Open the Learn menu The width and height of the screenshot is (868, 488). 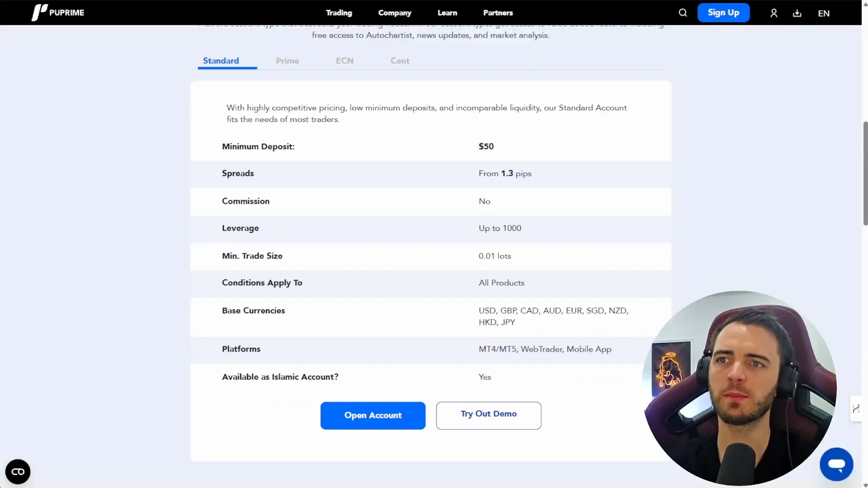click(447, 13)
